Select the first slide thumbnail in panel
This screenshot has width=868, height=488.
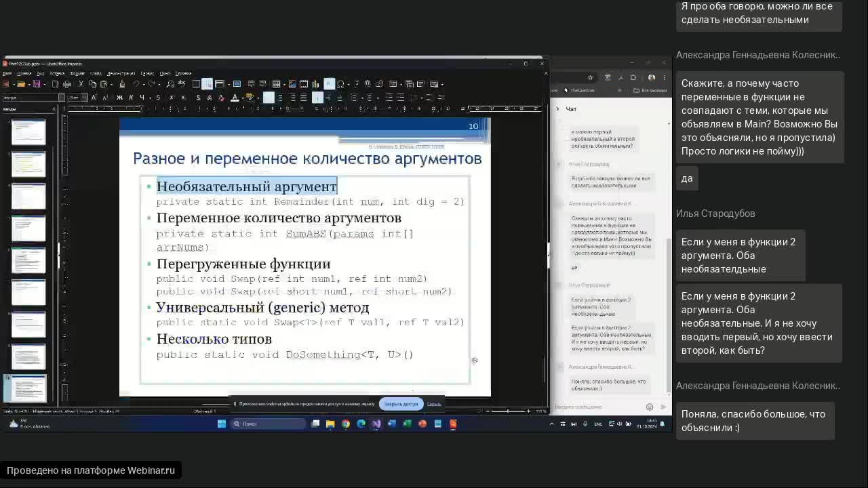(x=28, y=132)
